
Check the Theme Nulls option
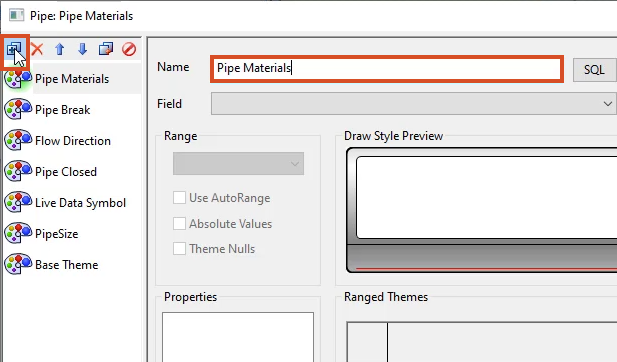click(x=179, y=249)
